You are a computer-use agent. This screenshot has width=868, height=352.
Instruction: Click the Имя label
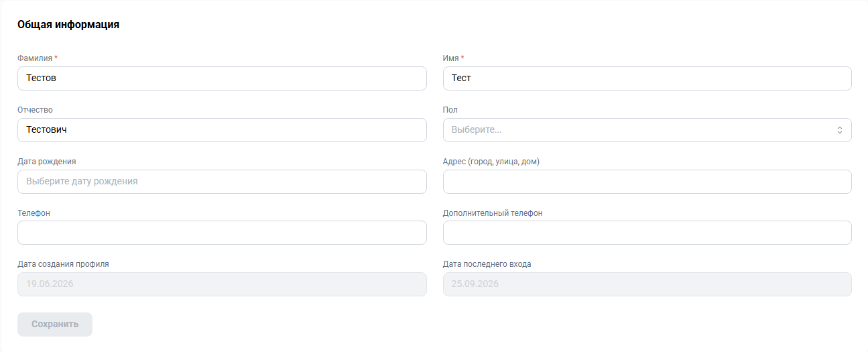tap(451, 58)
